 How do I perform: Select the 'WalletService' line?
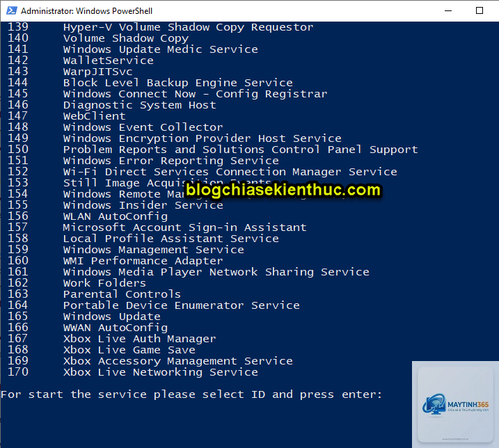click(x=108, y=61)
